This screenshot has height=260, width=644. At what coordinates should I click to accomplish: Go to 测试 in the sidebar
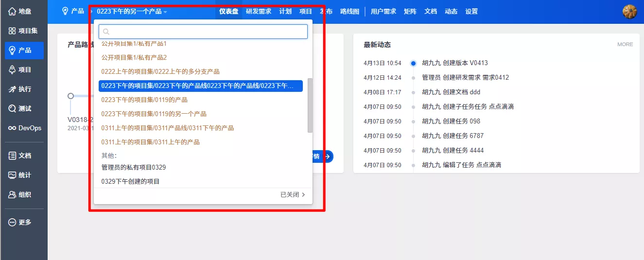tap(13, 109)
